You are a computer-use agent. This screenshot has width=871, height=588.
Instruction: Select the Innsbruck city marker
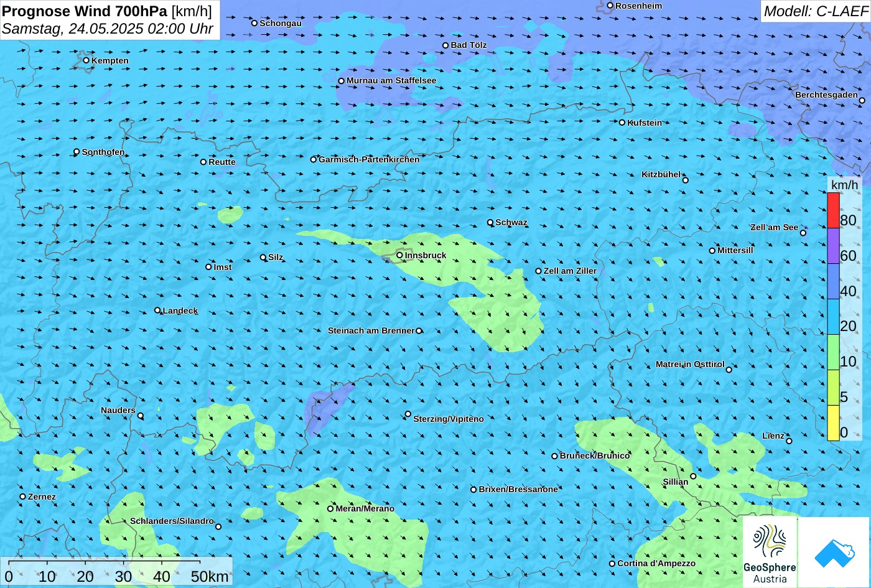pos(399,255)
